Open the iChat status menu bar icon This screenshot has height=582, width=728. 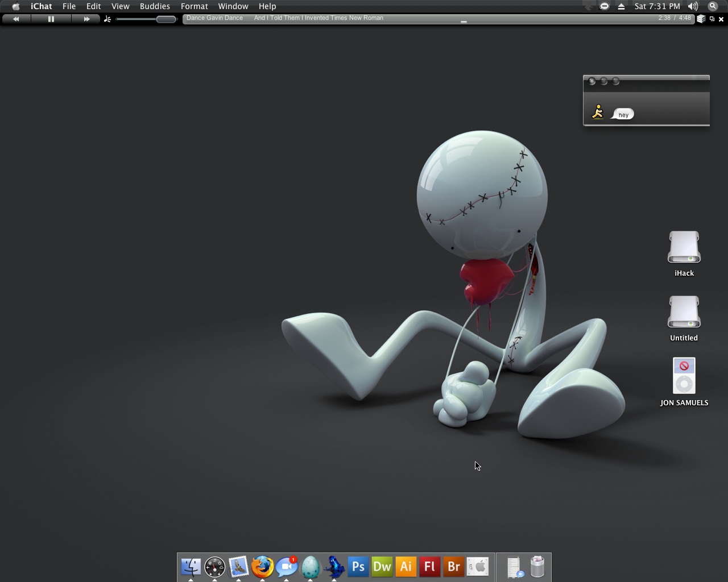(605, 6)
